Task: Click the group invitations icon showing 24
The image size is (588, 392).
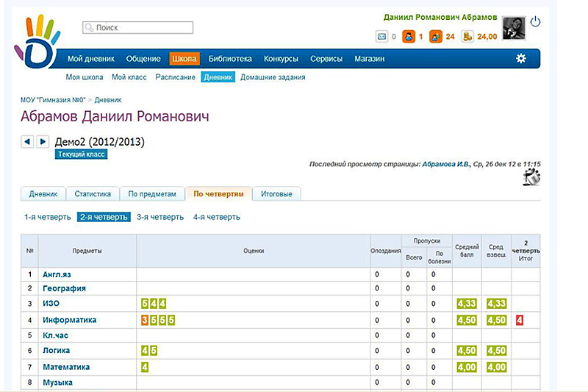Action: tap(436, 36)
